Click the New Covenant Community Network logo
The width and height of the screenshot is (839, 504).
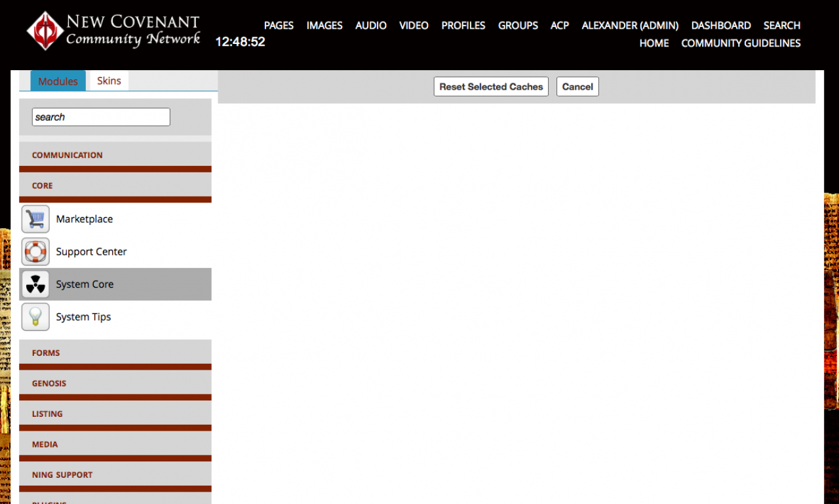click(x=113, y=31)
